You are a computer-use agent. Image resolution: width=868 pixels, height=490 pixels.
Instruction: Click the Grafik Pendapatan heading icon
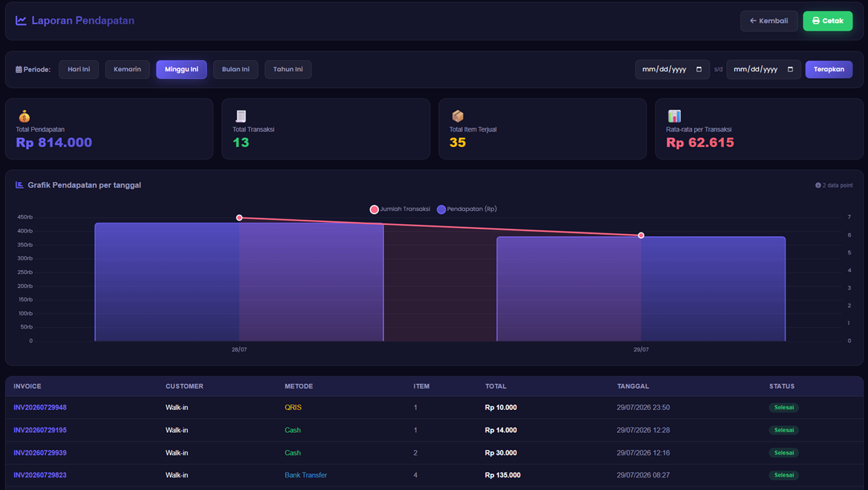coord(19,185)
